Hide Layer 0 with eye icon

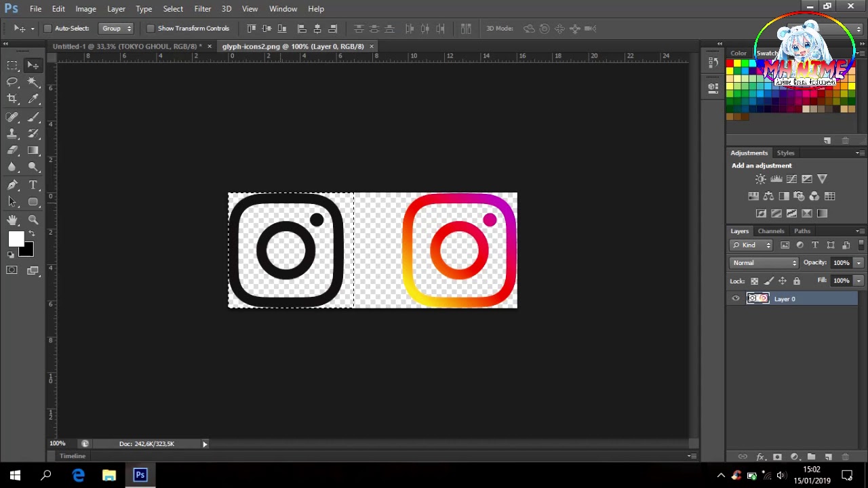(x=736, y=299)
